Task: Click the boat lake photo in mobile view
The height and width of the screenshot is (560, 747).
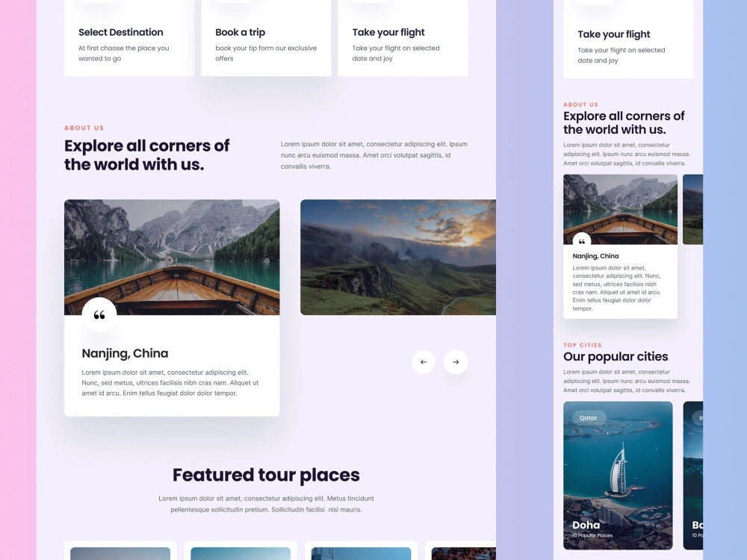Action: (x=620, y=210)
